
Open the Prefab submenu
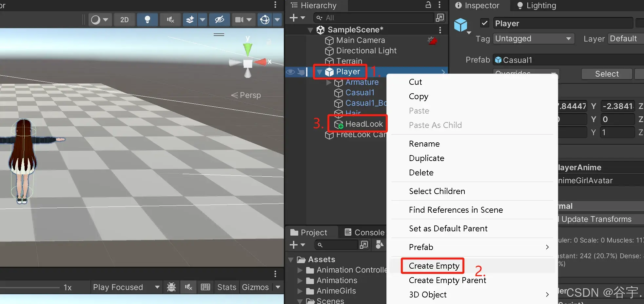coord(472,247)
